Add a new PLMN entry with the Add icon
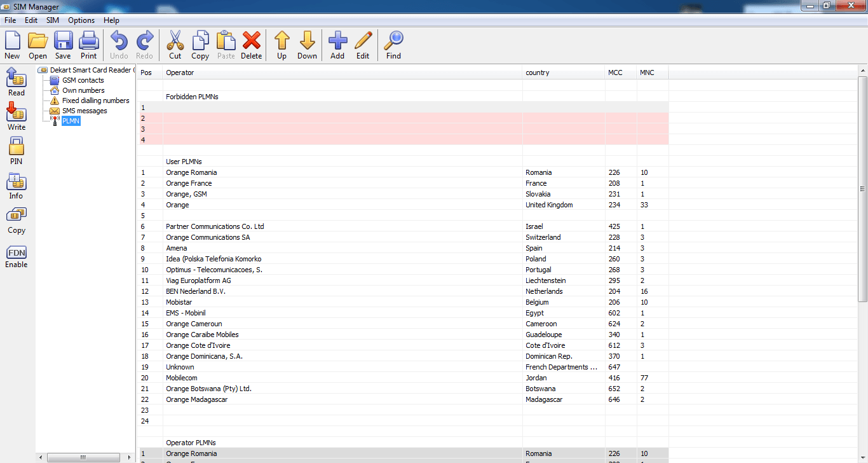Screen dimensions: 868x463 (337, 45)
